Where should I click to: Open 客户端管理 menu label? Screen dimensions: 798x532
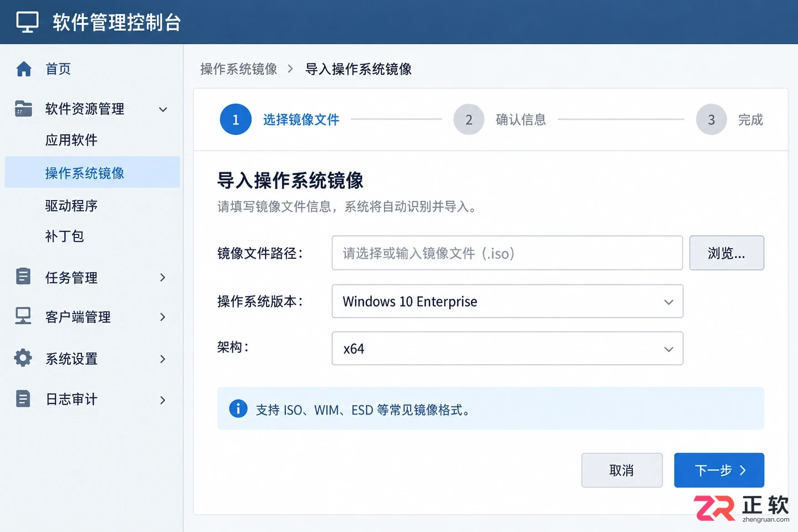click(78, 317)
